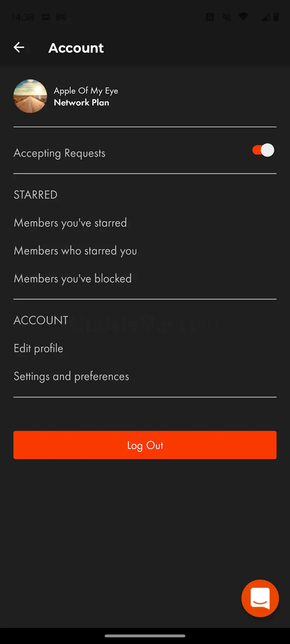Tap the Network Plan label
Viewport: 290px width, 644px height.
pos(81,103)
